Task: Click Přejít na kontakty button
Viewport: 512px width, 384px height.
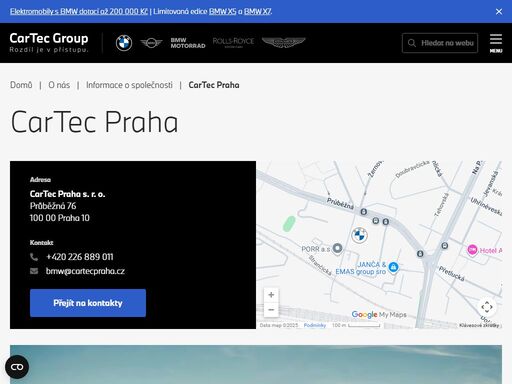Action: coord(88,303)
